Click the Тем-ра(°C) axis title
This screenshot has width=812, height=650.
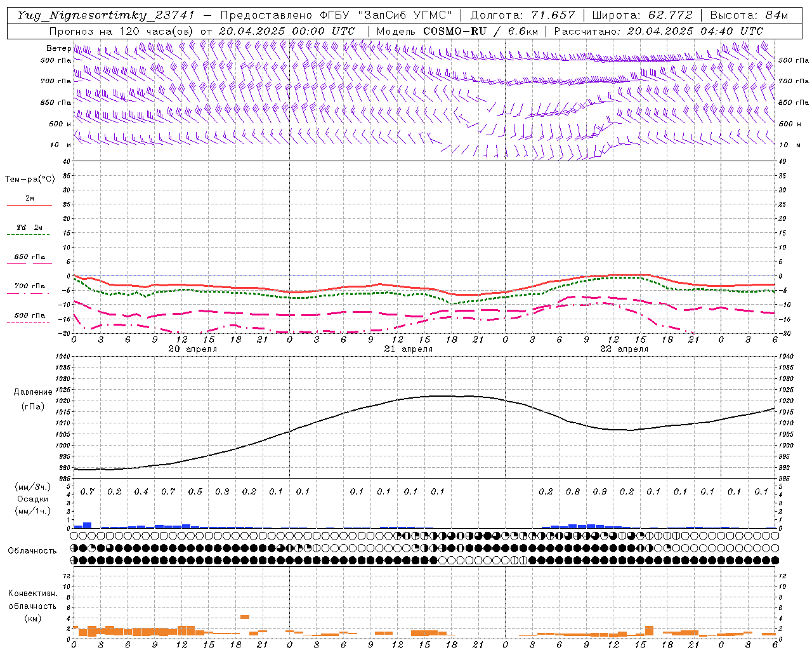(30, 179)
